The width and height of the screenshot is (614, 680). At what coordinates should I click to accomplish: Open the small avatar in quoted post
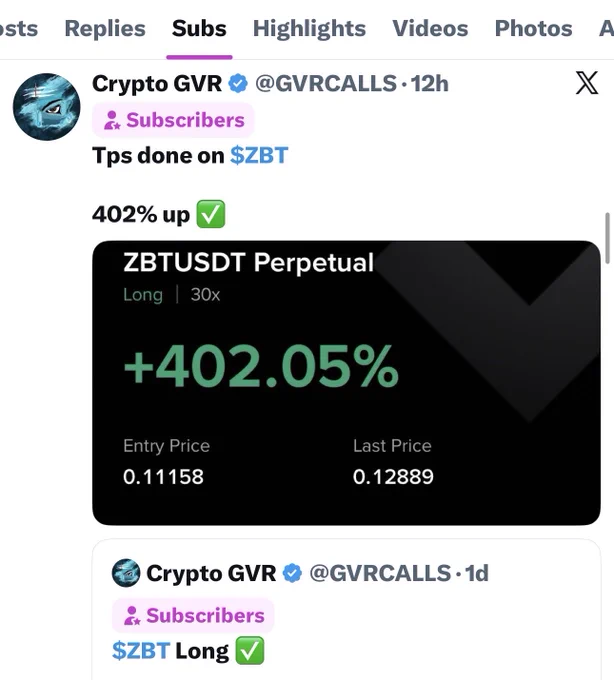click(x=126, y=573)
